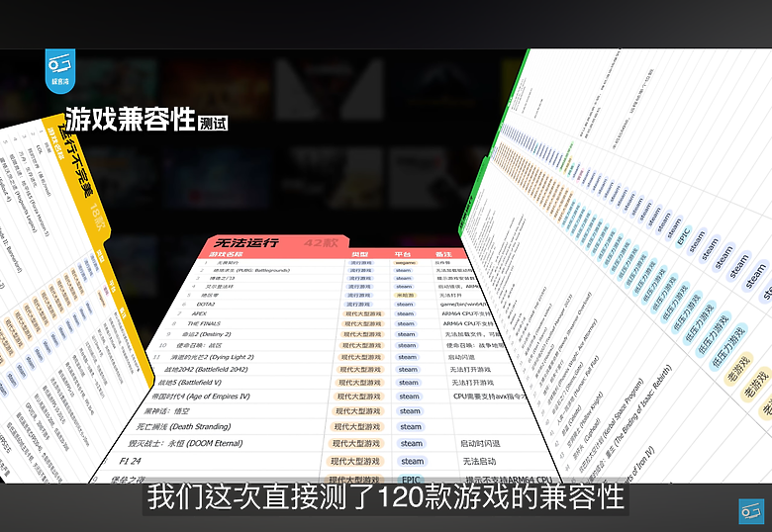Select THE FINALS game name
This screenshot has width=772, height=532.
point(203,323)
